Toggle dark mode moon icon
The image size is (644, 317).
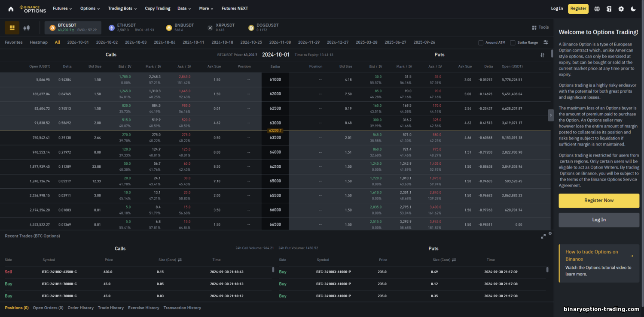633,9
